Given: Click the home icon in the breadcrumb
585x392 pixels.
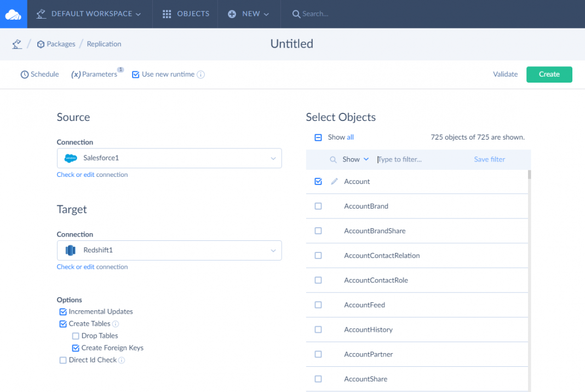Looking at the screenshot, I should pyautogui.click(x=17, y=44).
